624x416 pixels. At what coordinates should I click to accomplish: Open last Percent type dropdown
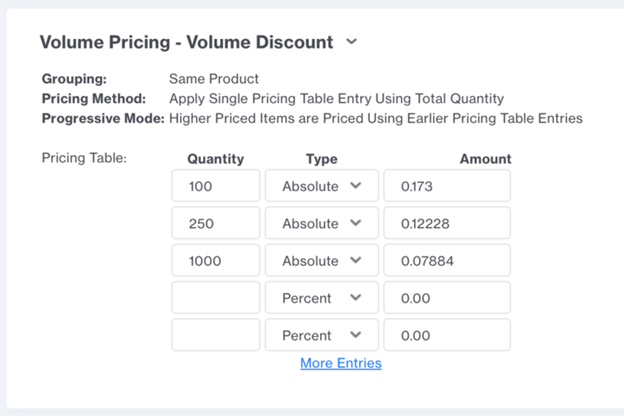click(322, 335)
